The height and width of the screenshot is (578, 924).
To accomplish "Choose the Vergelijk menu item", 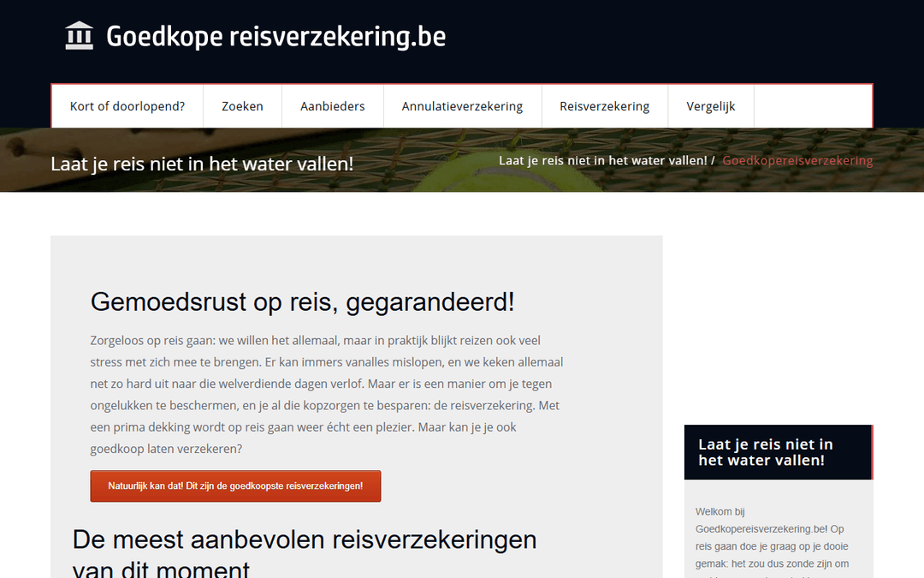I will [x=711, y=106].
